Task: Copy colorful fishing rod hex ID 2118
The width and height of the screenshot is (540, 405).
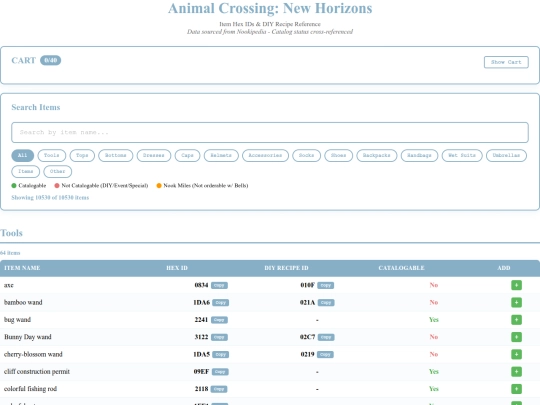Action: (x=219, y=389)
